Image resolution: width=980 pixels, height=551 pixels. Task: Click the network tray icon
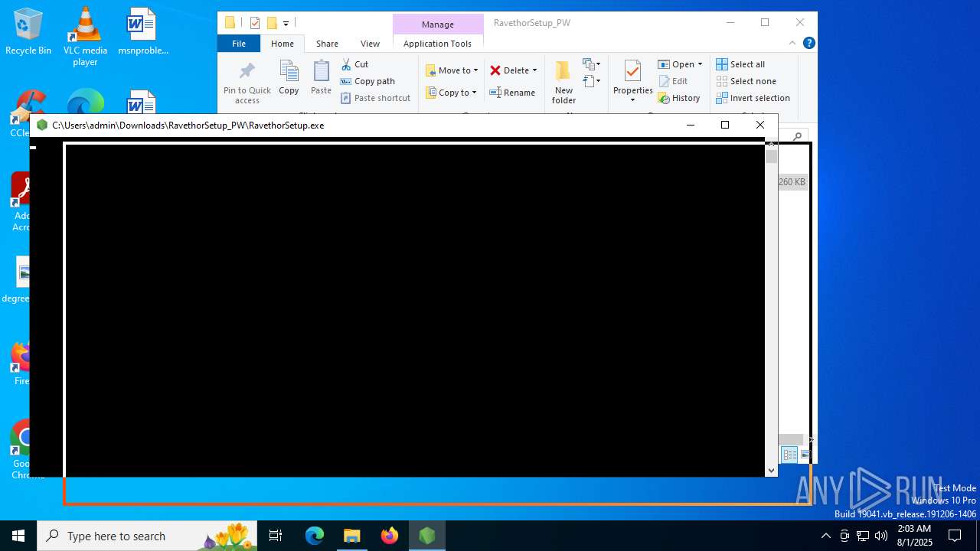coord(863,536)
